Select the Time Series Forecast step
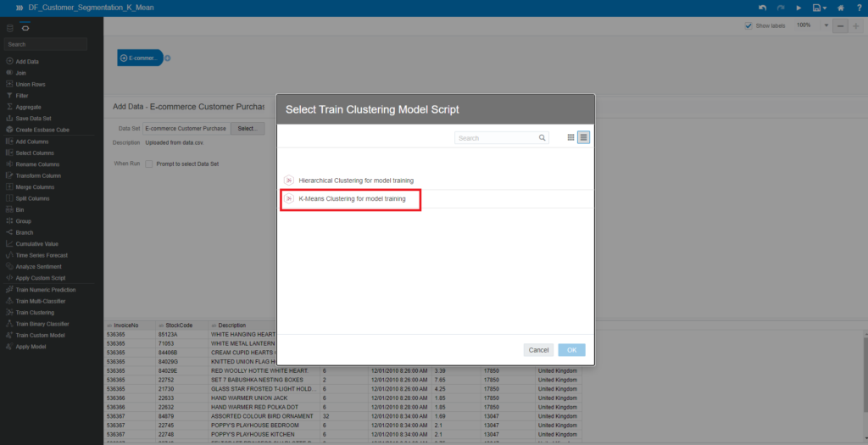This screenshot has height=445, width=868. pyautogui.click(x=42, y=255)
